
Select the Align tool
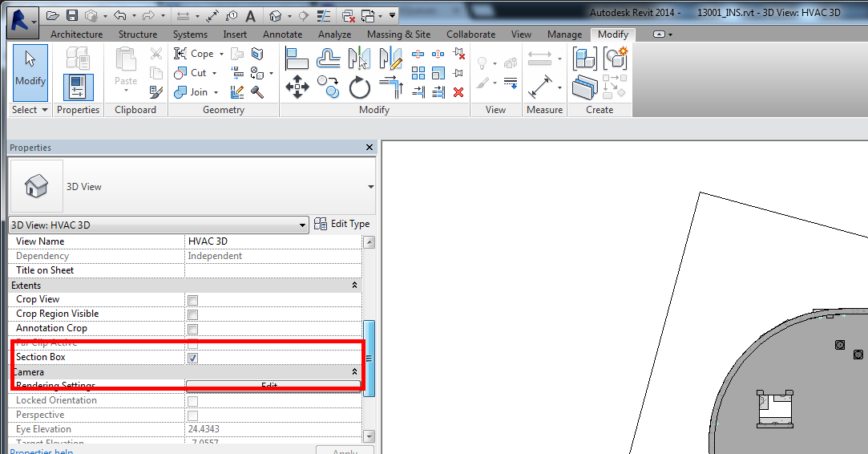297,58
